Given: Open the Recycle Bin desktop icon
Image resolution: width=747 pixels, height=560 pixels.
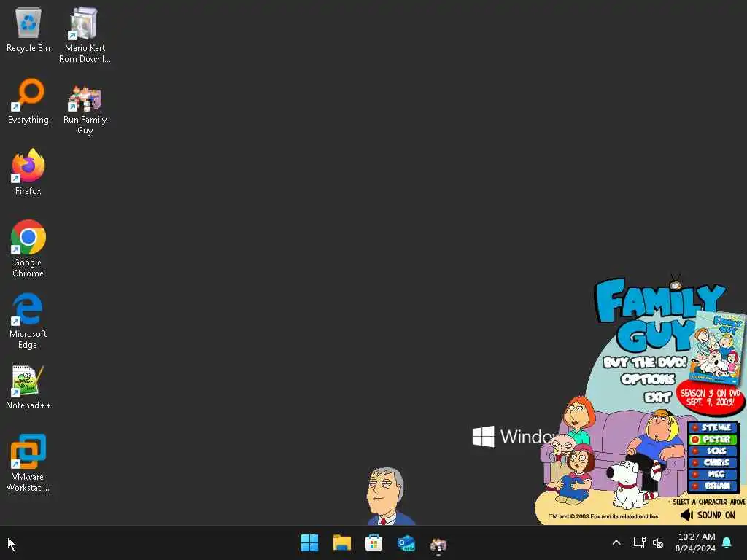Looking at the screenshot, I should [x=28, y=29].
